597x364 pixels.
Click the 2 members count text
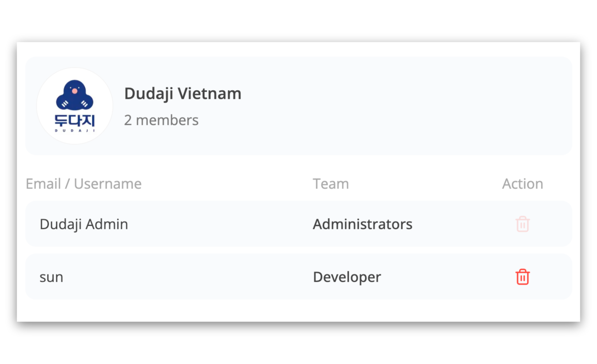[161, 120]
